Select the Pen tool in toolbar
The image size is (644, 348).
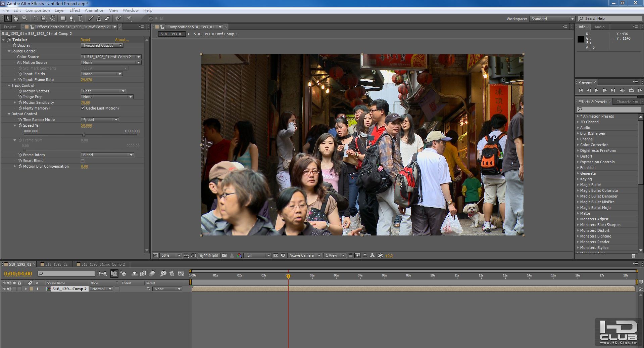tap(71, 18)
